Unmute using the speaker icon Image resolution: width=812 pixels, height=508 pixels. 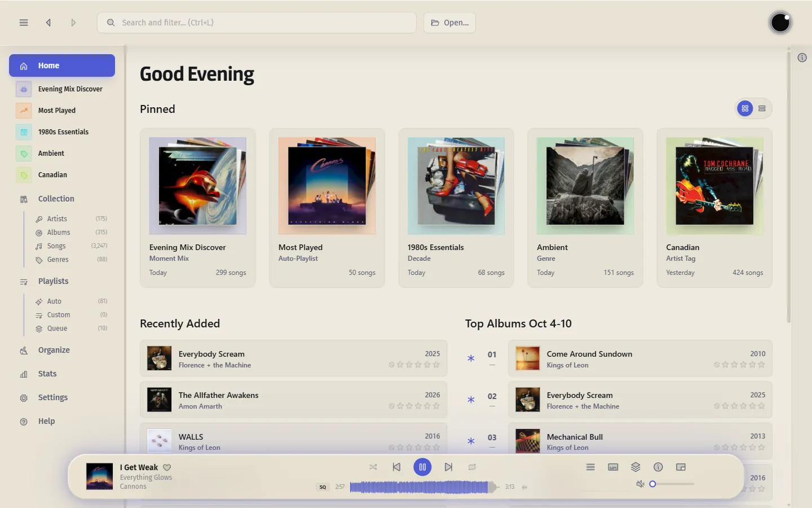[x=640, y=484]
